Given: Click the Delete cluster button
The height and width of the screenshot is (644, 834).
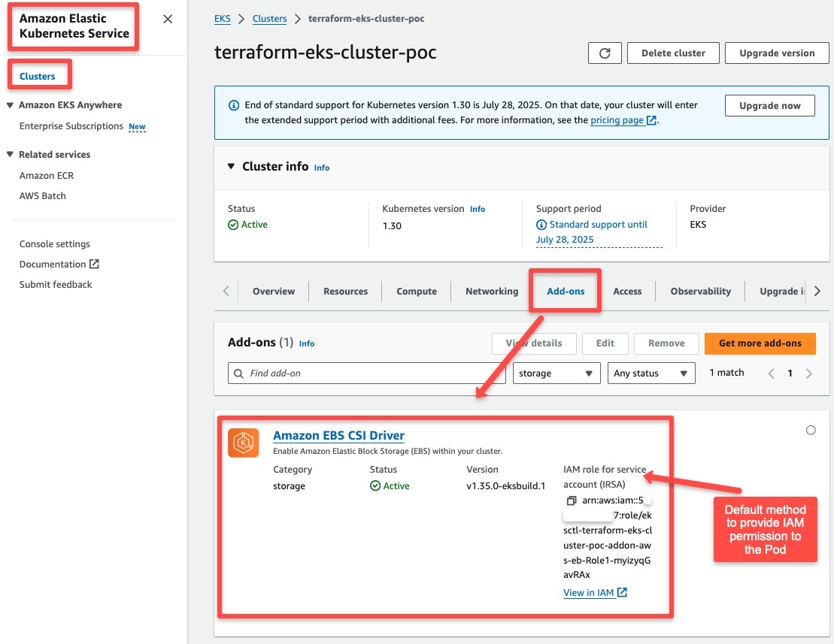Looking at the screenshot, I should pyautogui.click(x=672, y=53).
